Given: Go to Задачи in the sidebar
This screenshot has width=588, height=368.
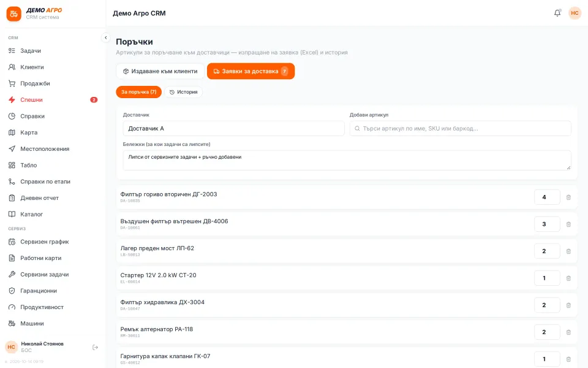Looking at the screenshot, I should (53, 51).
